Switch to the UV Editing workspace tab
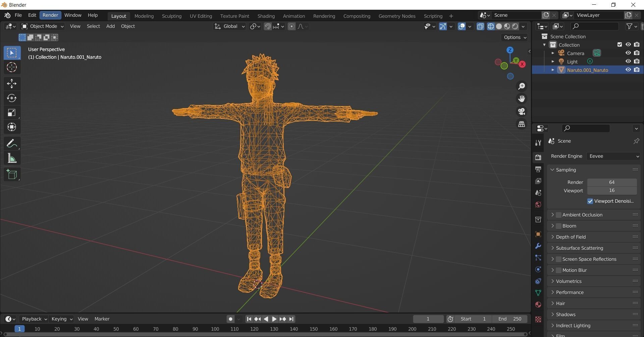 (x=201, y=16)
